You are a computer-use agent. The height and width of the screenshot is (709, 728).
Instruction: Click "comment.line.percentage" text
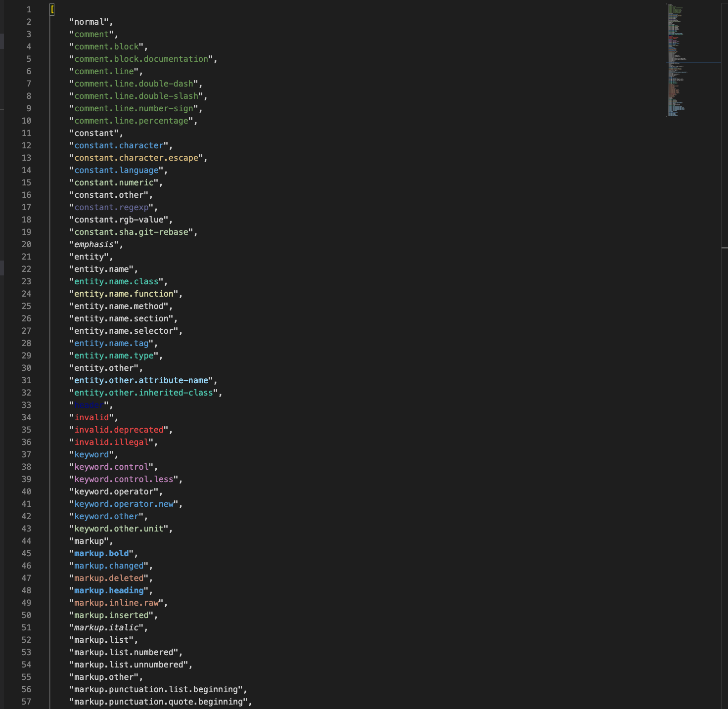click(131, 121)
